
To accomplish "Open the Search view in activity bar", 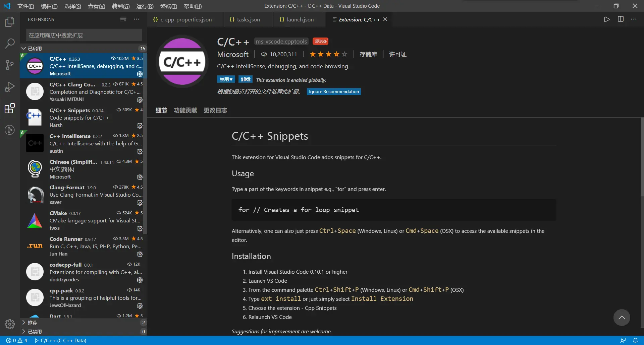I will coord(10,43).
